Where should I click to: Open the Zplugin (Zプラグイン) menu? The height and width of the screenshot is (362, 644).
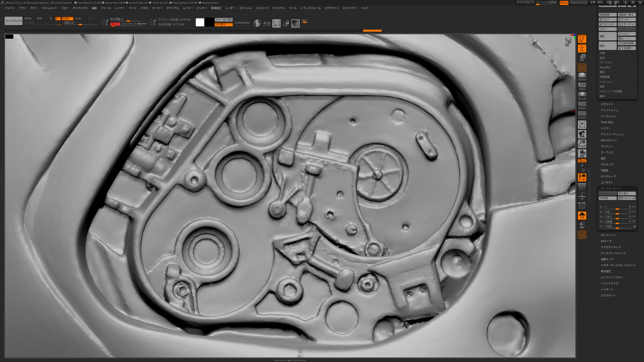(x=332, y=8)
